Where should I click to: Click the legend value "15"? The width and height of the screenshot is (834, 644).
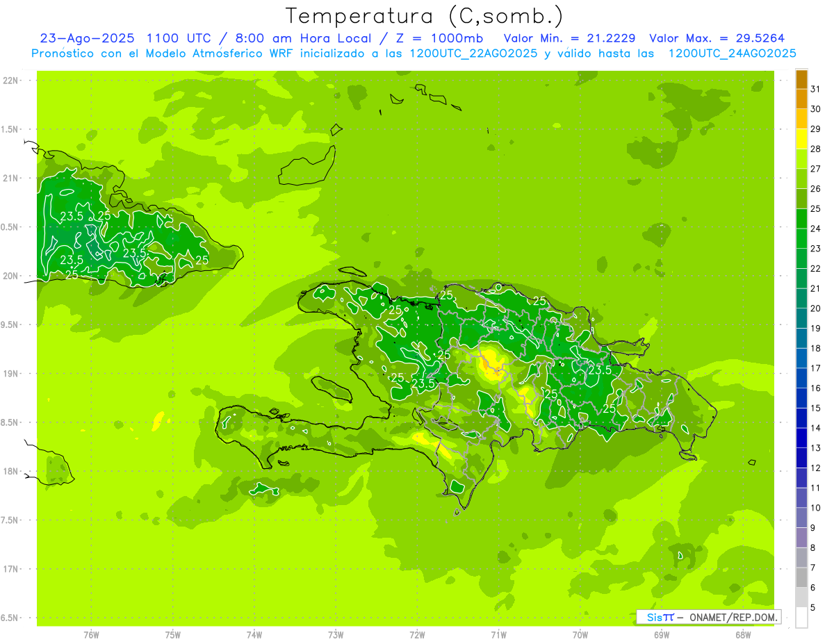coord(816,408)
